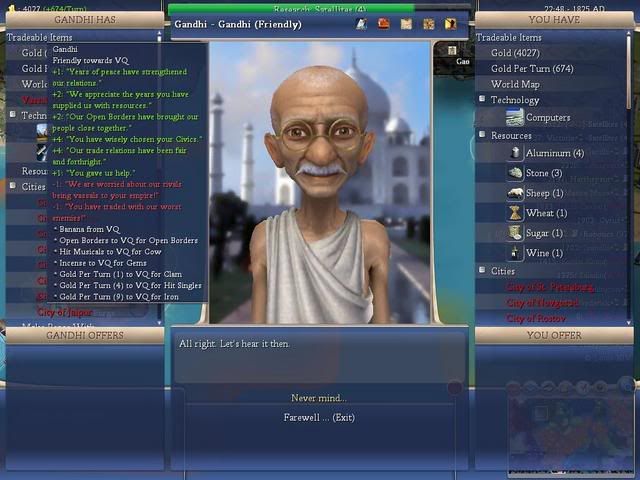
Task: Click the sunburst icon in Gandhi's header
Action: [x=429, y=24]
